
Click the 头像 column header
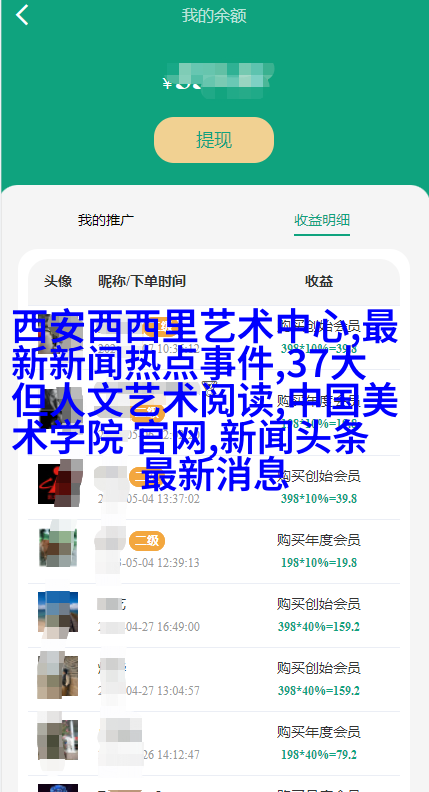click(x=58, y=281)
